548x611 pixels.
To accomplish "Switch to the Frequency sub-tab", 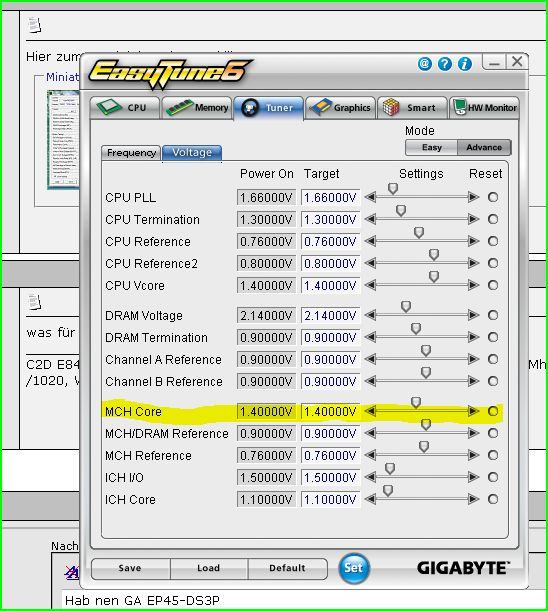I will point(131,152).
